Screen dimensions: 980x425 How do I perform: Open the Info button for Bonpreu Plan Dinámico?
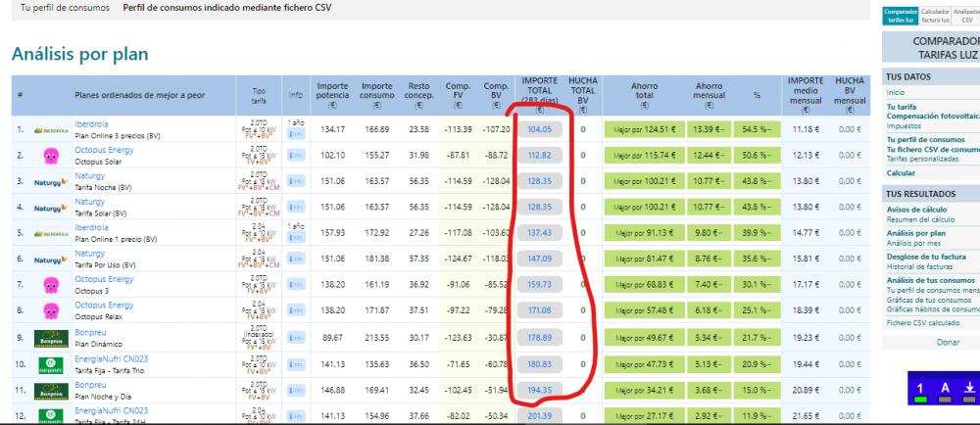(x=296, y=338)
